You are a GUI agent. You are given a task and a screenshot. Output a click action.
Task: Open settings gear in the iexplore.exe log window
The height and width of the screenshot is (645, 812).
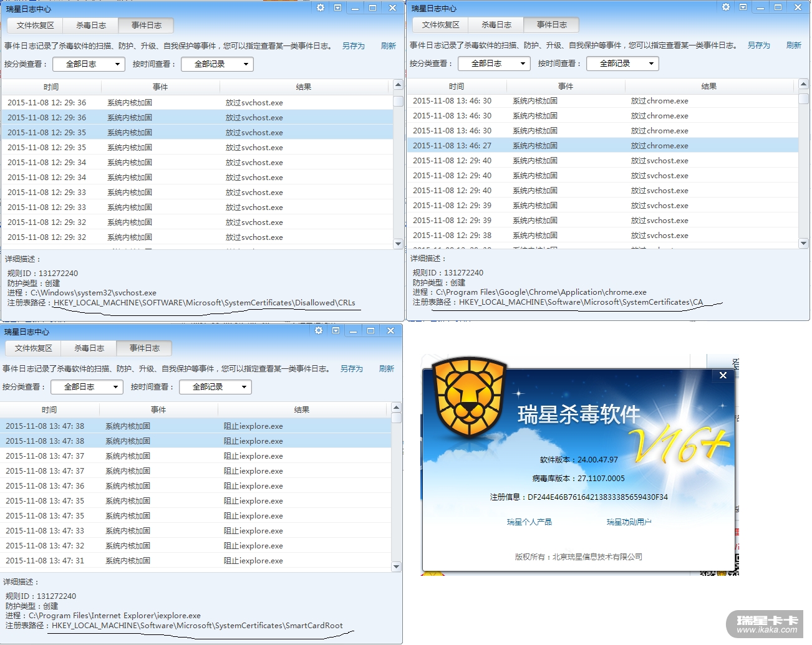pos(319,330)
